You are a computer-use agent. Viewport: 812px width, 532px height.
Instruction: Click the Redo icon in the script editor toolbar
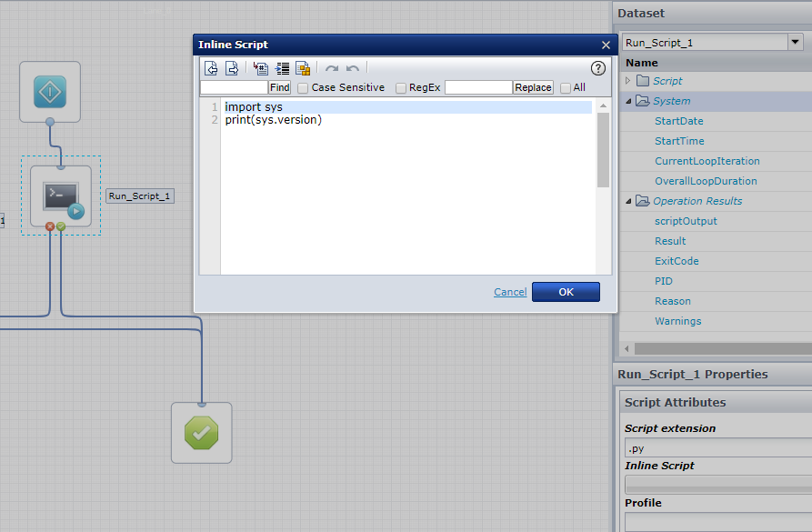point(331,68)
